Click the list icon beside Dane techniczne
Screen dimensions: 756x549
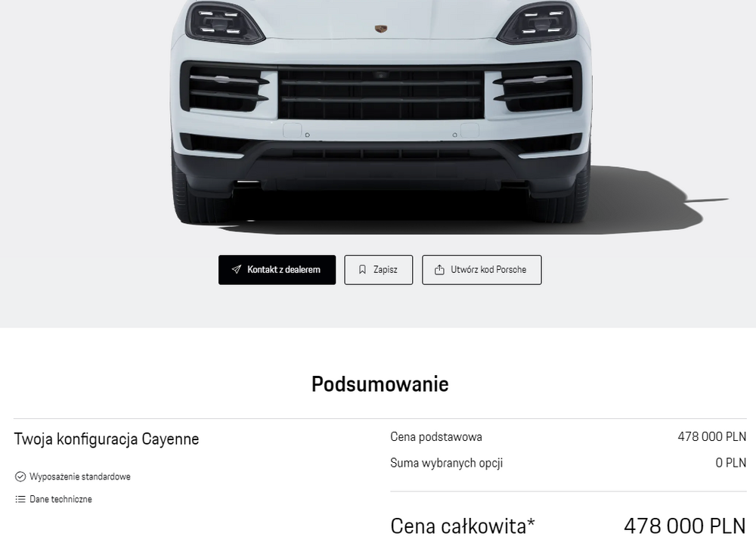tap(20, 499)
